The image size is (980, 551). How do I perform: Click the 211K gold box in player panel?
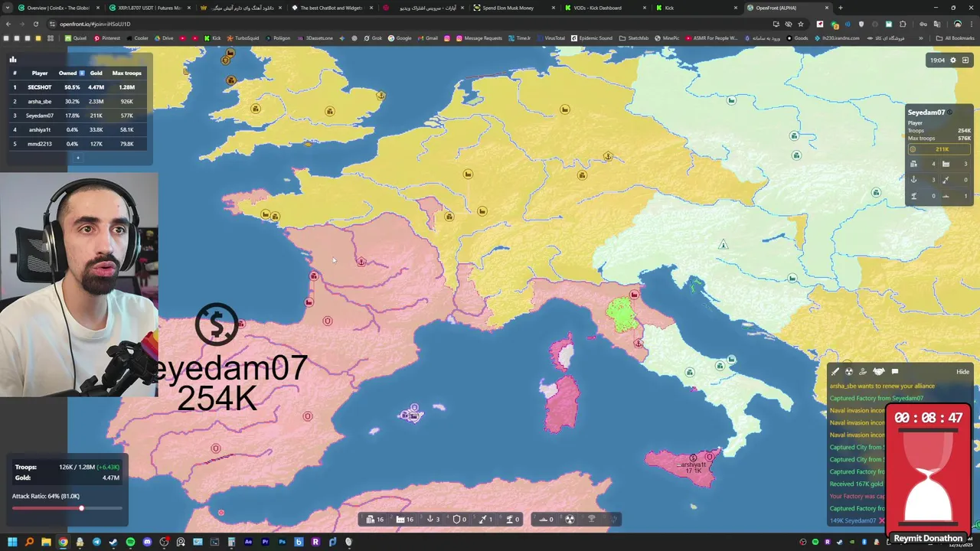939,149
